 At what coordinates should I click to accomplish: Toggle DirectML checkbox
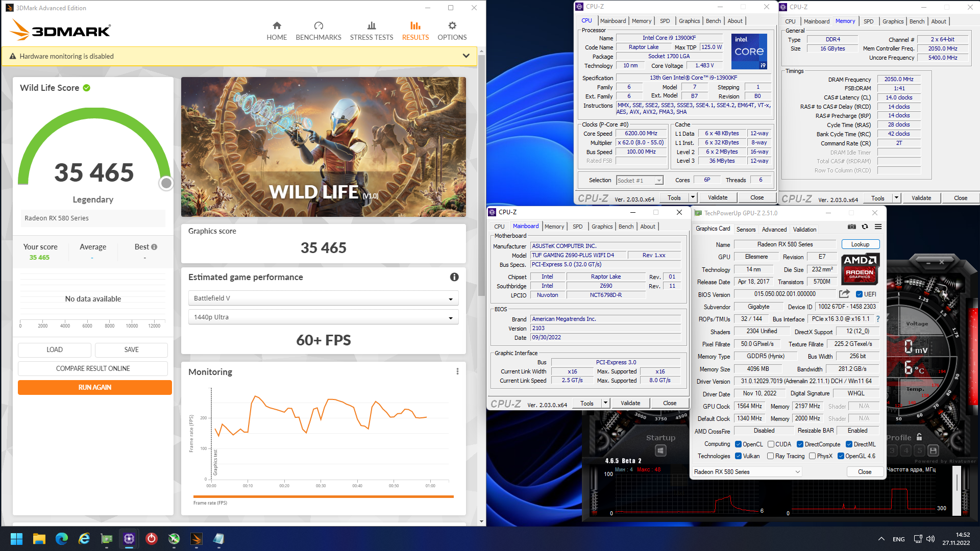pyautogui.click(x=849, y=444)
